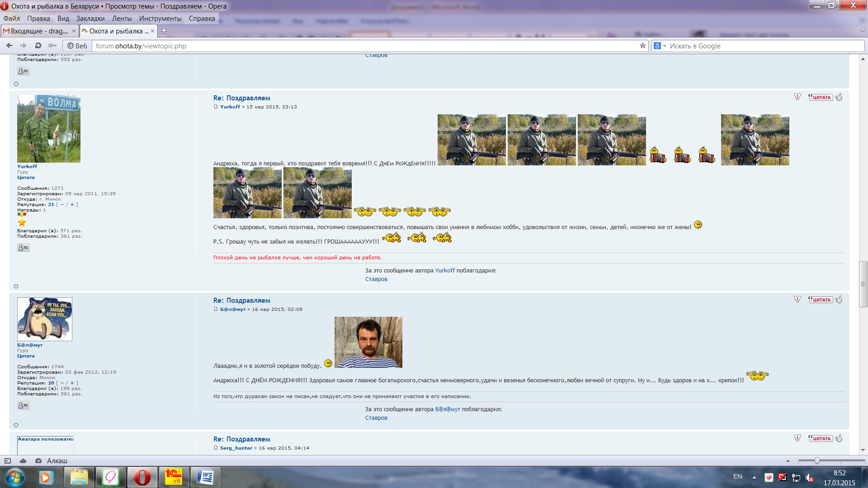Screen dimensions: 868x488
Task: Adjust the zoom slider in status bar
Action: point(817,461)
